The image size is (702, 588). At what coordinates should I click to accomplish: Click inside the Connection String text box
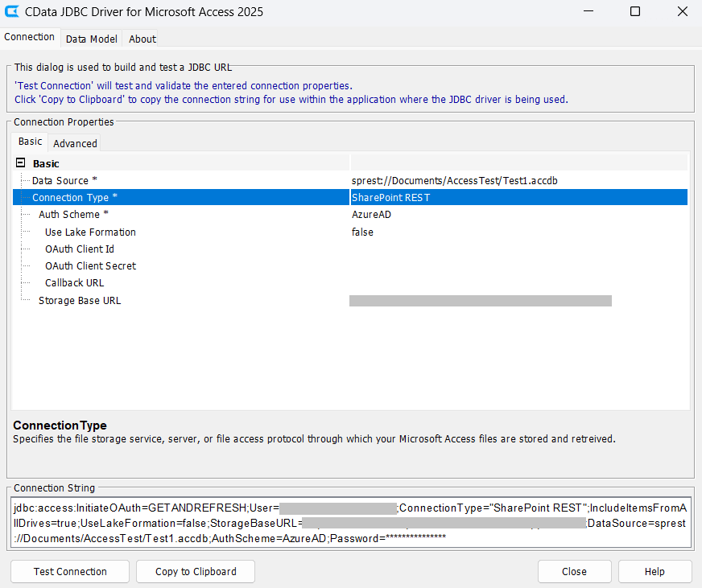click(x=350, y=523)
